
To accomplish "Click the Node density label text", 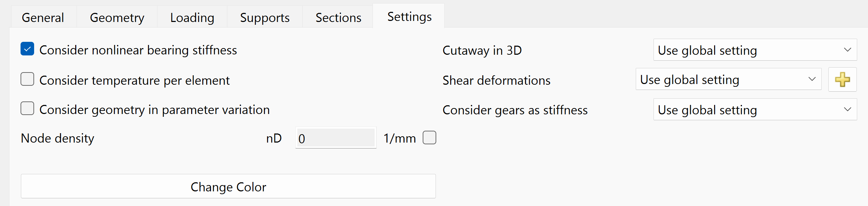I will pos(57,138).
